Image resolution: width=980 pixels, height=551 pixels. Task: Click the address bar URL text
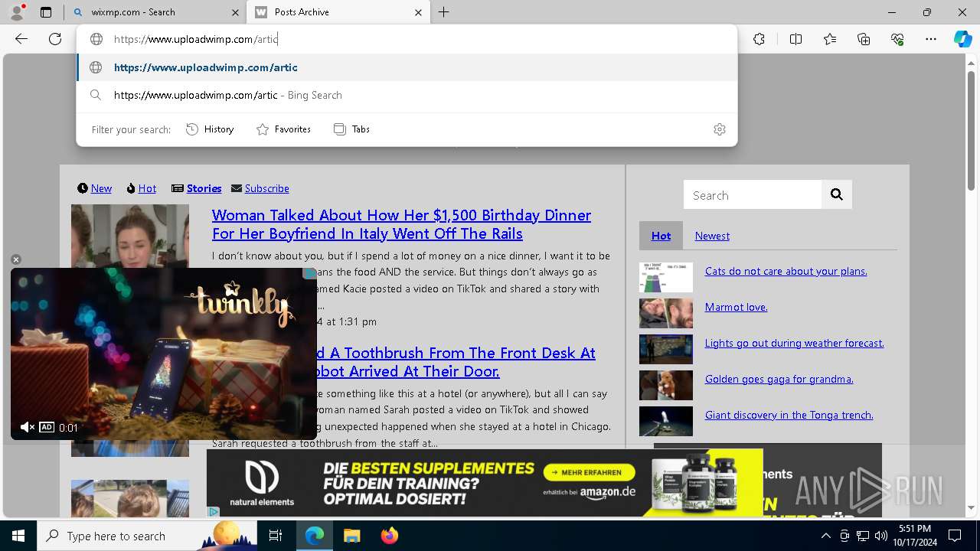coord(195,39)
